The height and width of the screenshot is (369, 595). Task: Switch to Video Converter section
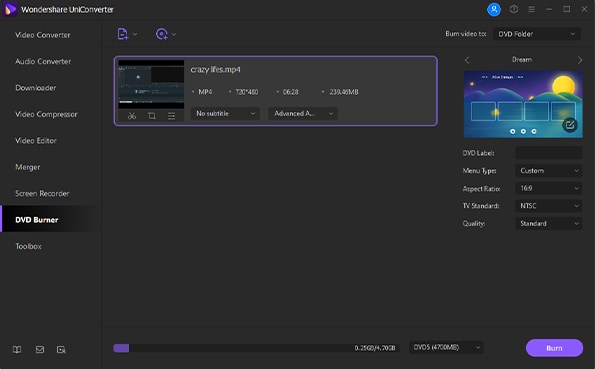(x=42, y=35)
